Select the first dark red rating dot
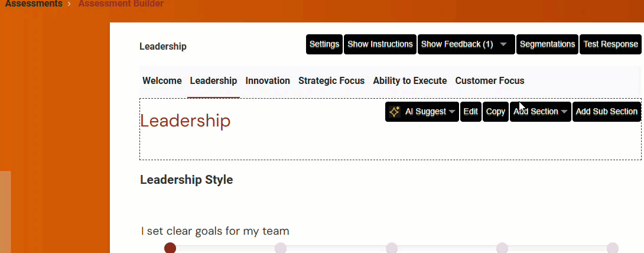This screenshot has height=253, width=644. (x=170, y=248)
